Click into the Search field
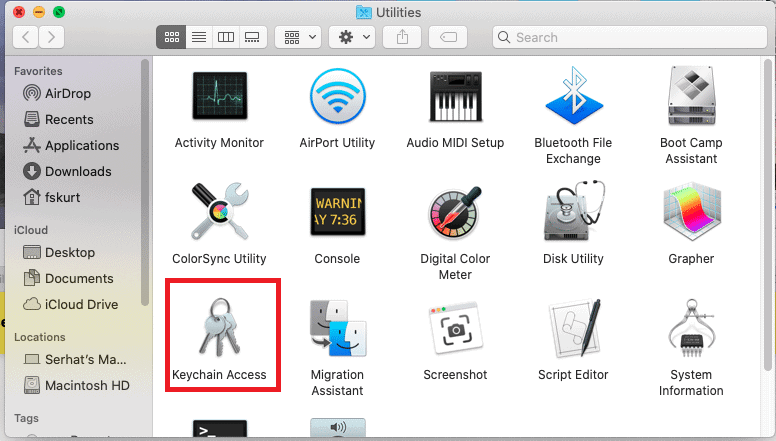The image size is (776, 441). [630, 37]
